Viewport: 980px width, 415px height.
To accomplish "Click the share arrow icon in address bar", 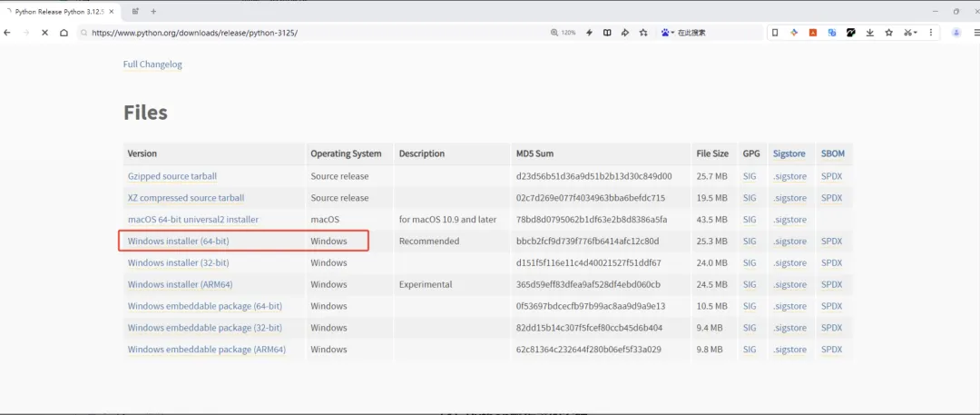I will [x=624, y=33].
